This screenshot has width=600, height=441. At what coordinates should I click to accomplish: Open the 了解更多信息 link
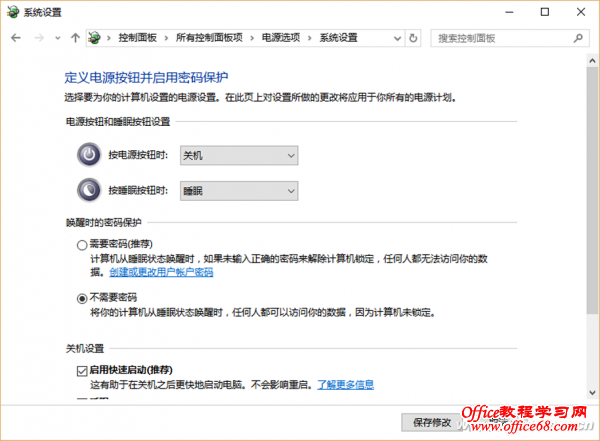pyautogui.click(x=346, y=384)
